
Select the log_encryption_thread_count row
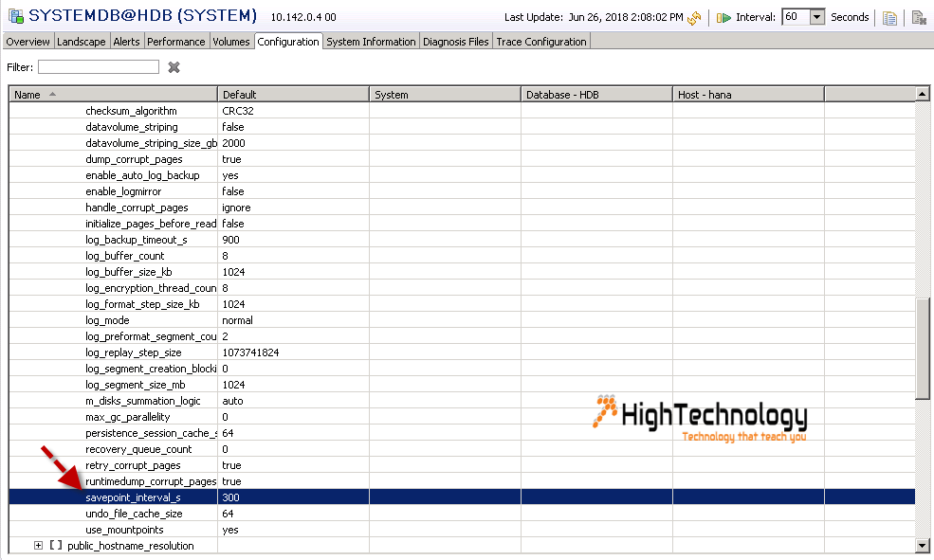[x=462, y=287]
